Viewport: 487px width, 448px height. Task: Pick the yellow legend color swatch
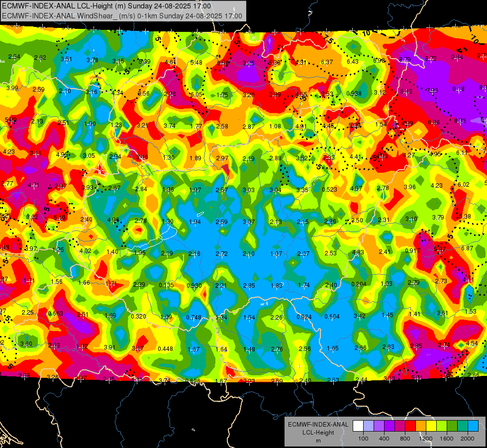(x=431, y=426)
